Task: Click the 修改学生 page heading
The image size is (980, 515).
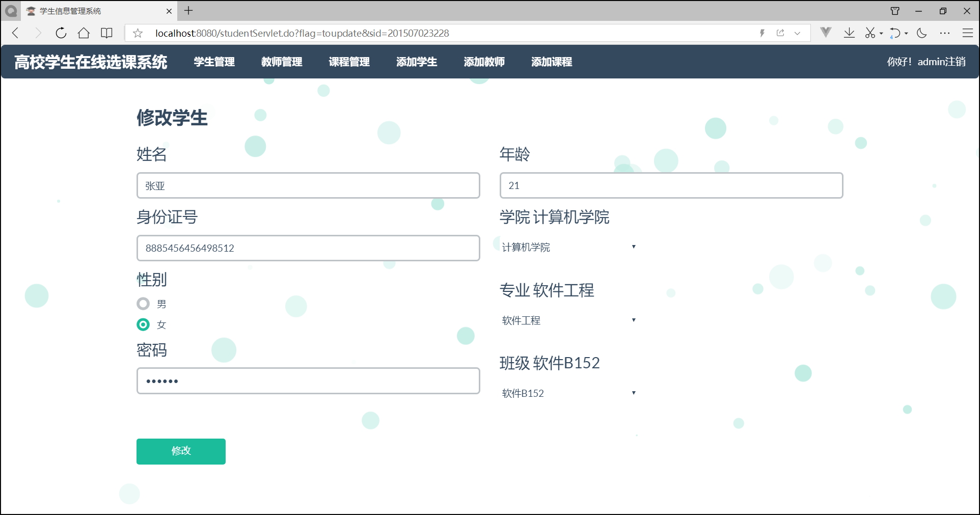Action: pyautogui.click(x=172, y=118)
